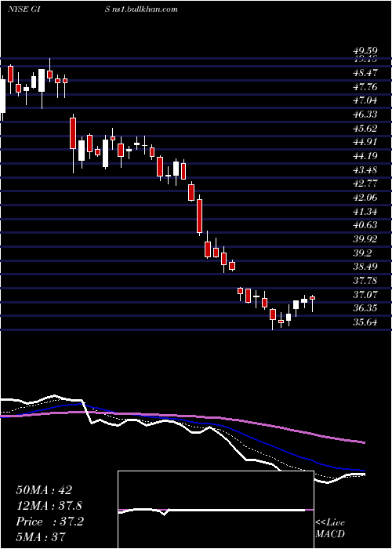Screen dimensions: 392x549
Task: Click the last candle near 37.07
Action: click(x=313, y=298)
